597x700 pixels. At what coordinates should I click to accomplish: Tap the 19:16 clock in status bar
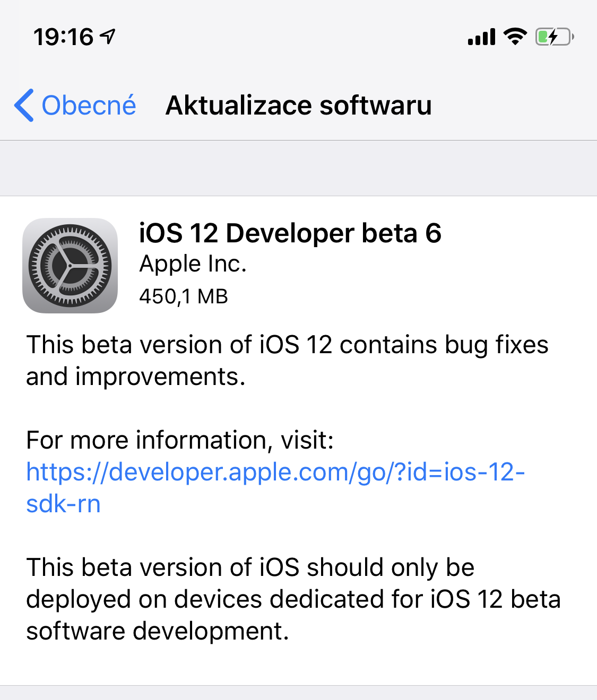click(63, 37)
